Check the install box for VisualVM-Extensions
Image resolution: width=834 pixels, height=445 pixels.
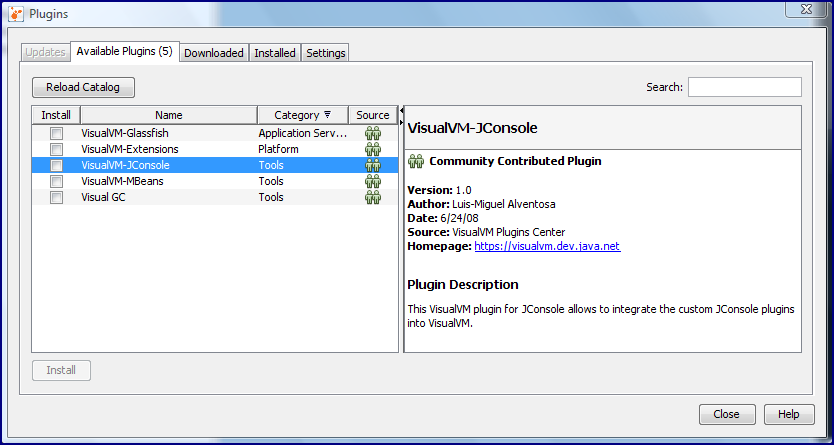[x=56, y=149]
